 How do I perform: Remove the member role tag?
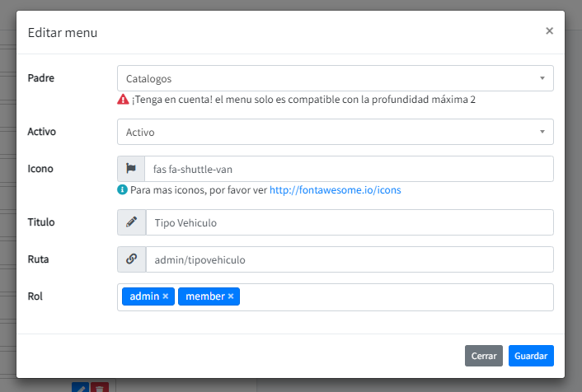coord(231,296)
